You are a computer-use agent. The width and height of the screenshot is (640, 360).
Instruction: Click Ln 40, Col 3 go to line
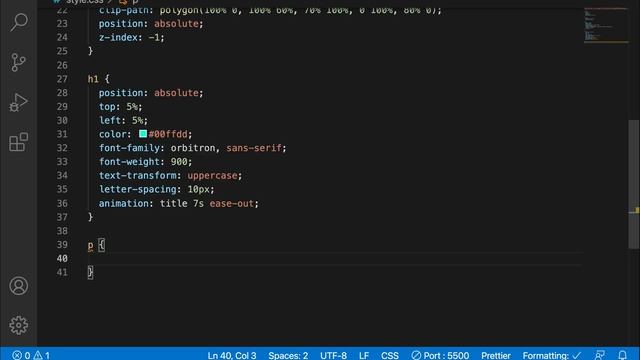coord(232,355)
